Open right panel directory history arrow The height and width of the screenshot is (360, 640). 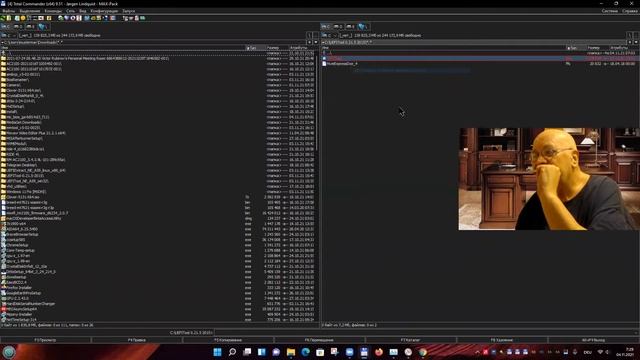pyautogui.click(x=636, y=42)
